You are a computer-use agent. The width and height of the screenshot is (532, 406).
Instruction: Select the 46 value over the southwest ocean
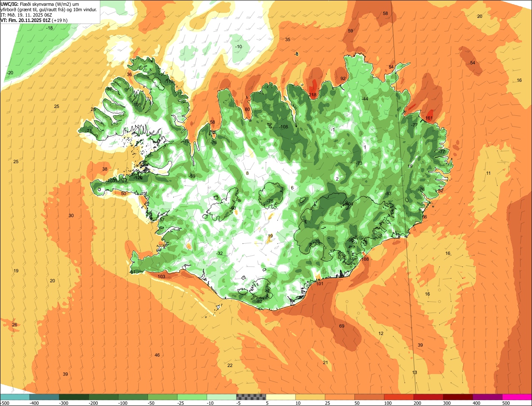[157, 355]
